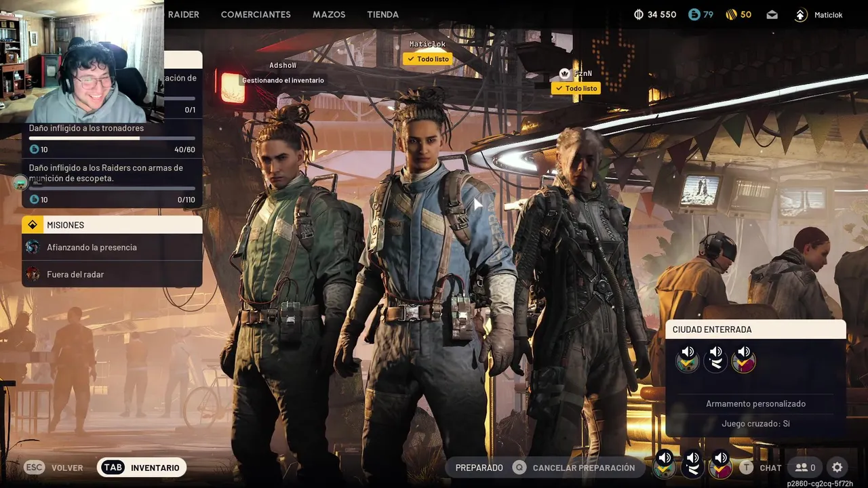Viewport: 868px width, 488px height.
Task: Click the Armamento personalizado option
Action: 756,404
